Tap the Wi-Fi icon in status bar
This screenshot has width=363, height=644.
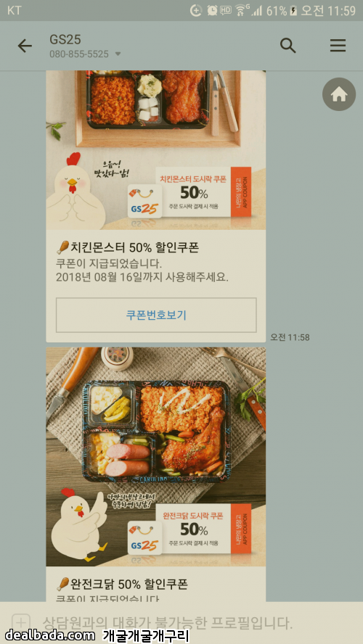[x=242, y=11]
